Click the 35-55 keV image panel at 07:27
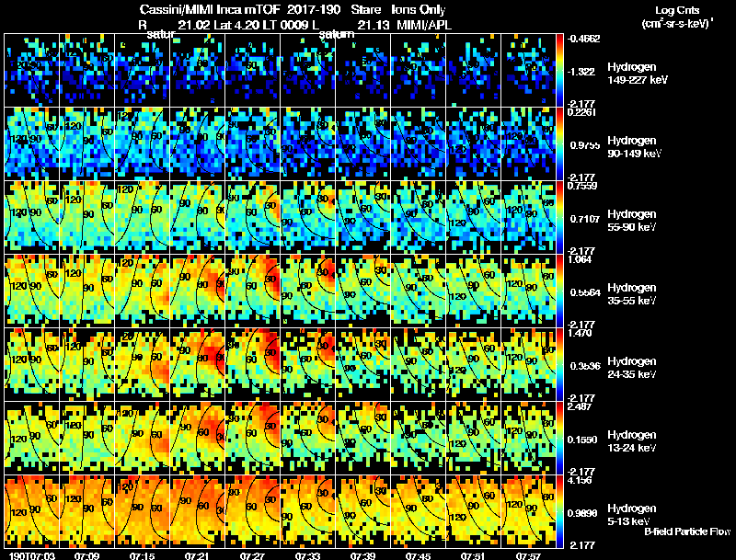Viewport: 736px width, 560px height. [x=252, y=291]
